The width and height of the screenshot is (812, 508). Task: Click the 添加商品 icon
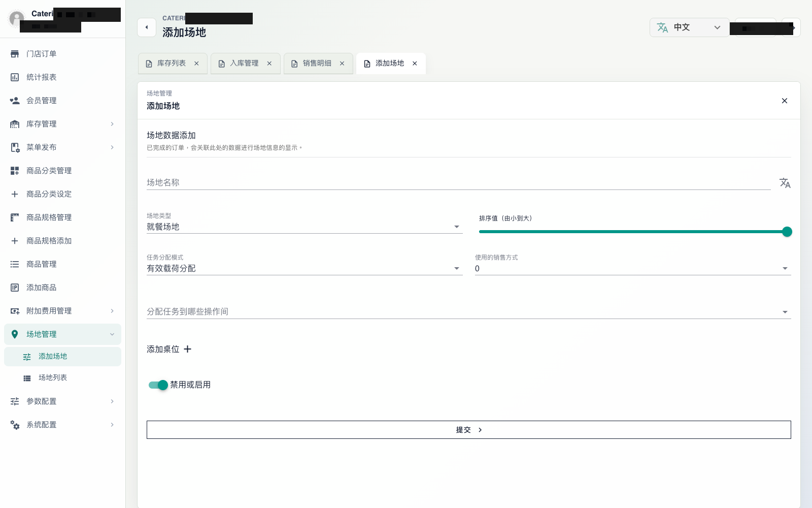(x=15, y=288)
